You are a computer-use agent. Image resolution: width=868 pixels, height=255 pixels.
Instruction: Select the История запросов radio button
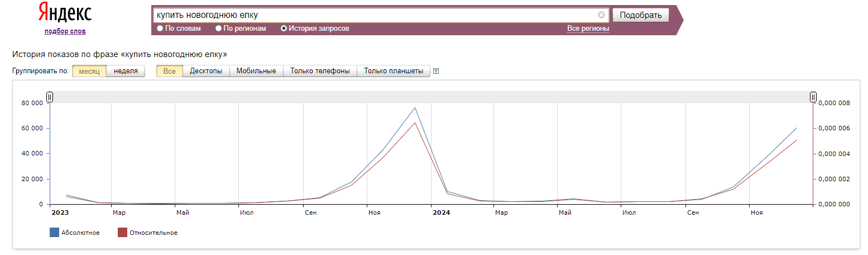pyautogui.click(x=284, y=29)
